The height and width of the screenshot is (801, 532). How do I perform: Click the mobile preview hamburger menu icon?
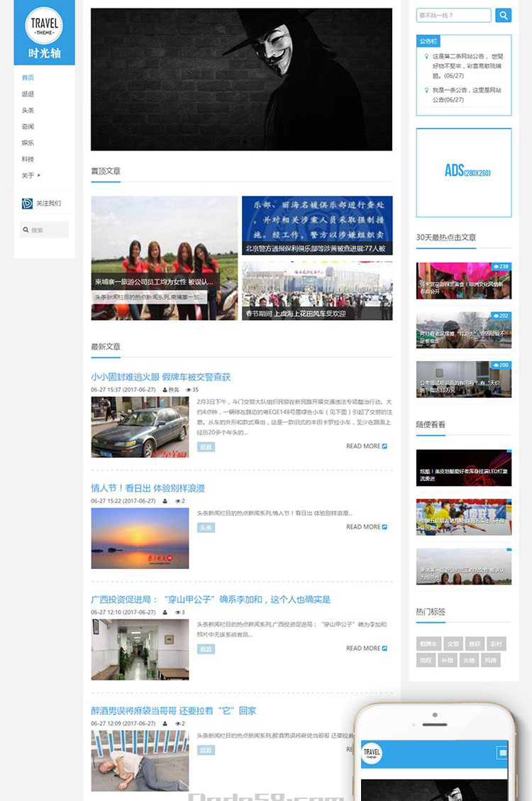(502, 753)
